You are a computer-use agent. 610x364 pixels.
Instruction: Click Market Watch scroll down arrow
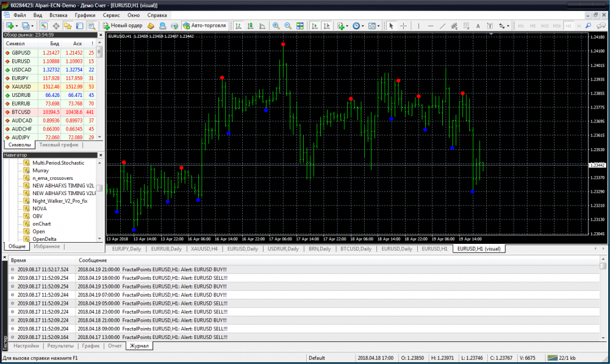(99, 137)
